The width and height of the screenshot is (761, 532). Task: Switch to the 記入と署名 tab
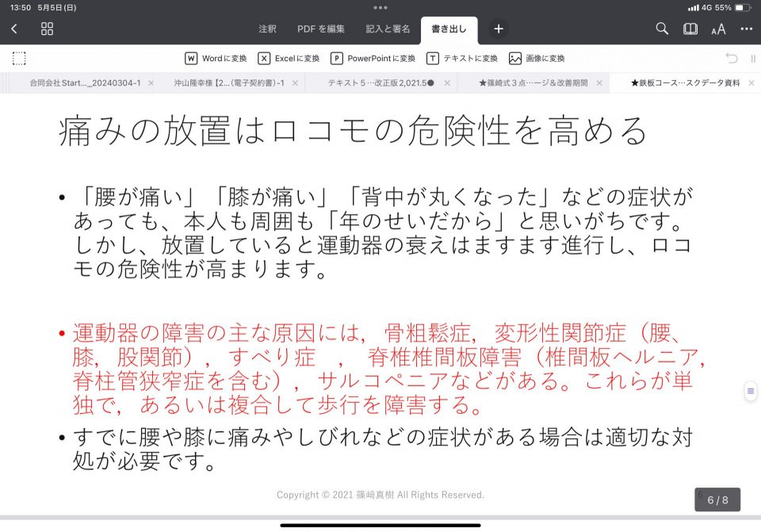tap(388, 29)
